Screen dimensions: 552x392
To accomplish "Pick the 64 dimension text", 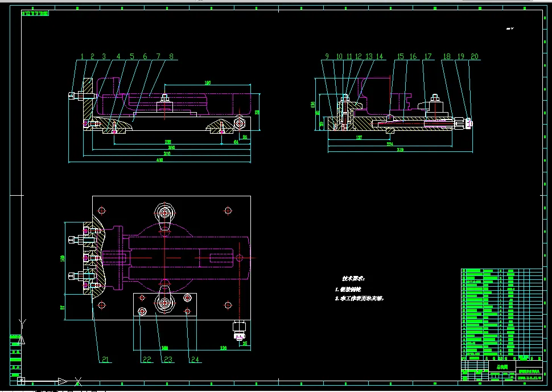I will click(236, 142).
